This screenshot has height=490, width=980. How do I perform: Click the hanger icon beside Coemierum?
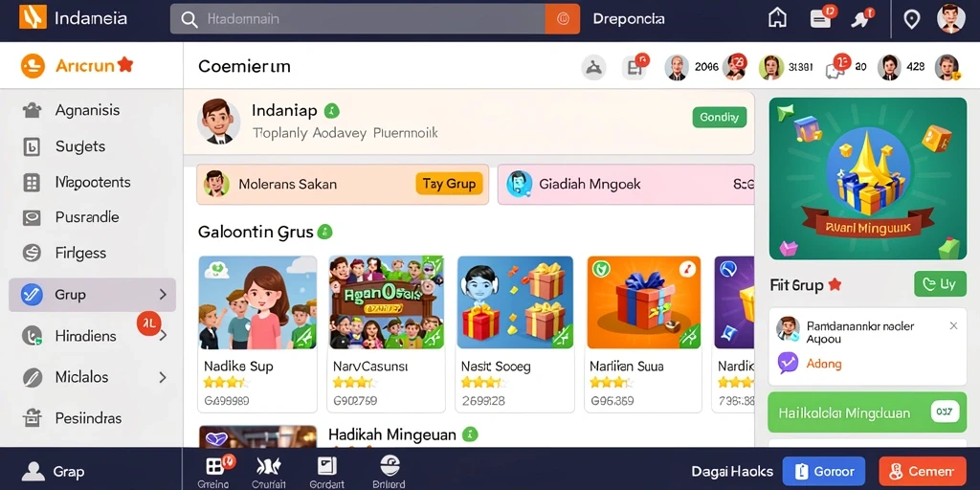pos(593,68)
